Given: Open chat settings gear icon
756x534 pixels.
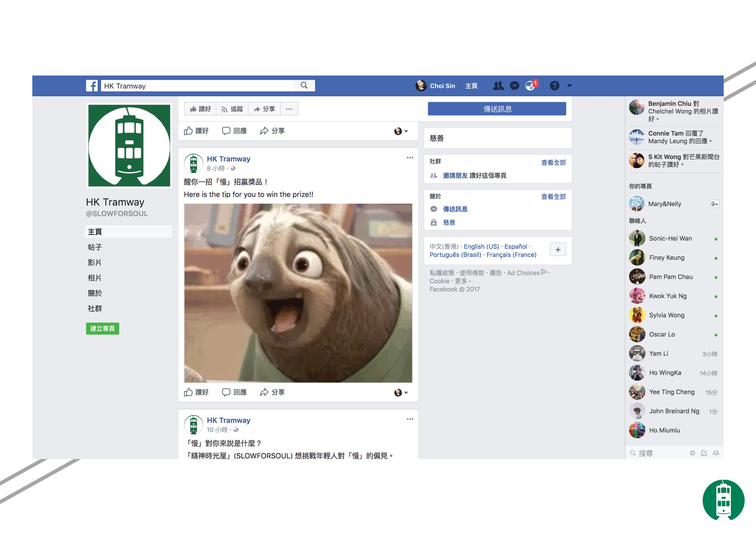Looking at the screenshot, I should 692,453.
